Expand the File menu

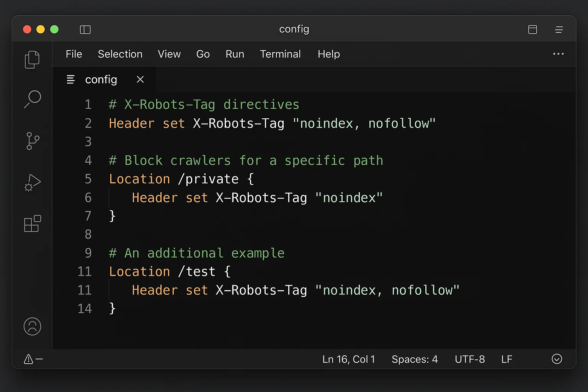(x=73, y=54)
